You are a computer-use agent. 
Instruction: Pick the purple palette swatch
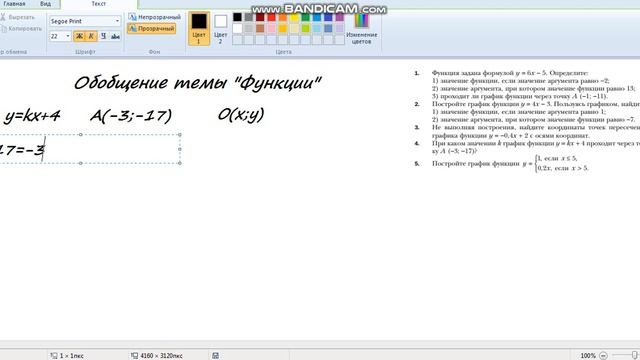(x=340, y=17)
